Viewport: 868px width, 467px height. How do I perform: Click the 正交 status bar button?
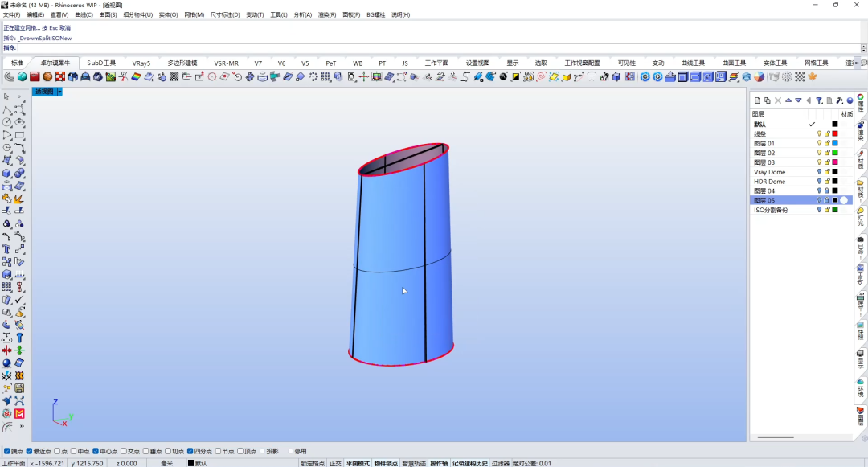[x=335, y=463]
